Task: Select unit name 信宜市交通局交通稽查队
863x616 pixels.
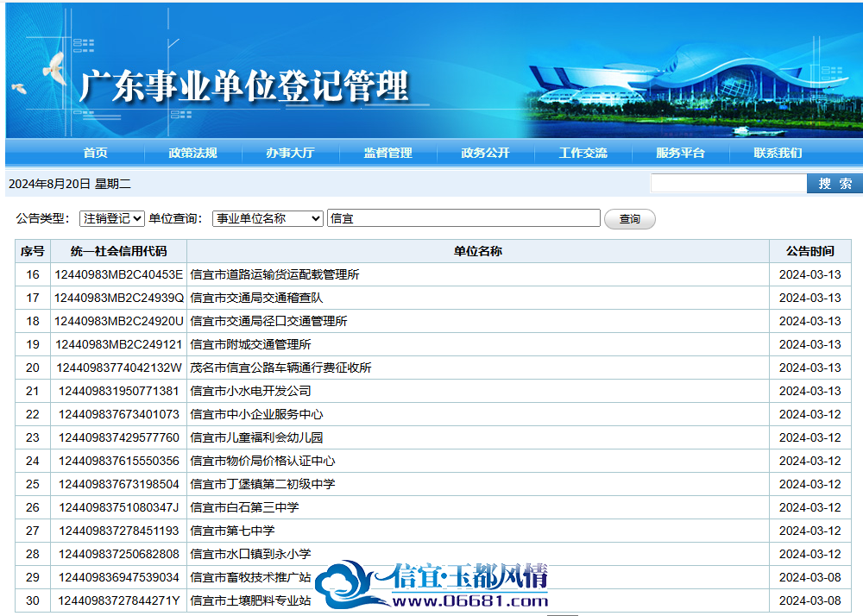Action: [x=256, y=298]
